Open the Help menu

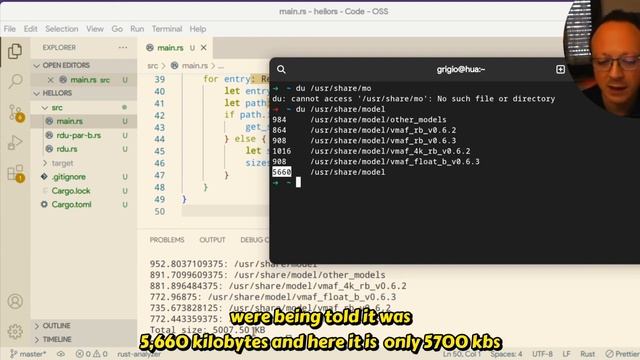click(x=198, y=29)
